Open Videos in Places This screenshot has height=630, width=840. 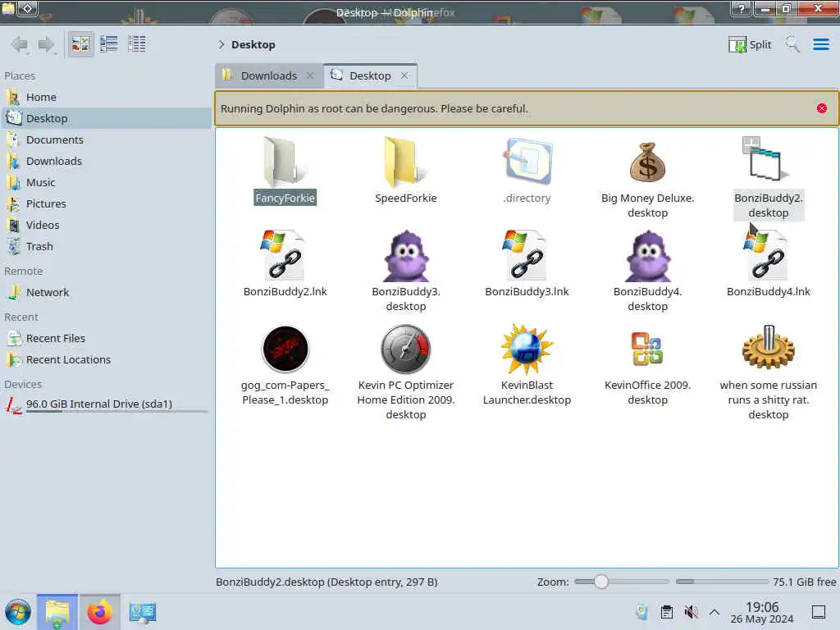tap(106, 225)
